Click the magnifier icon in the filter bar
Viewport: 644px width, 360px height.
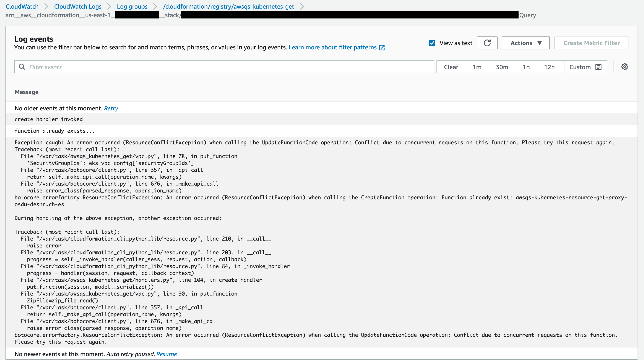(22, 67)
